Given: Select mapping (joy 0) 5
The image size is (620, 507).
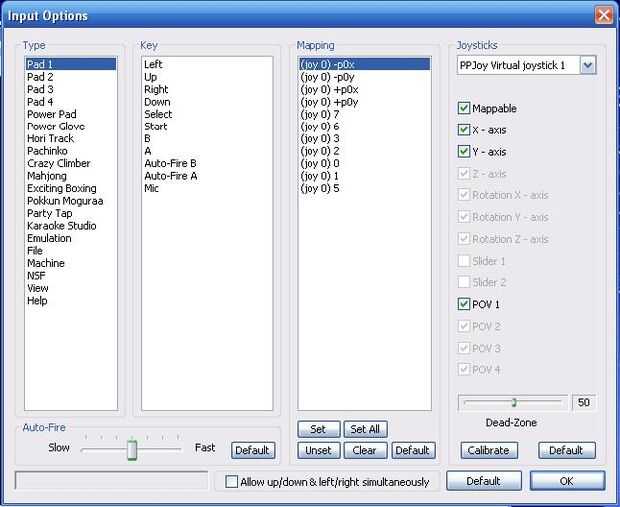Looking at the screenshot, I should [x=364, y=188].
